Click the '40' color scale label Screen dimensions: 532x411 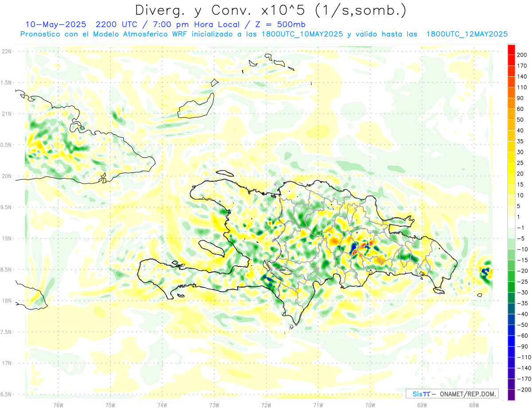[x=521, y=131]
